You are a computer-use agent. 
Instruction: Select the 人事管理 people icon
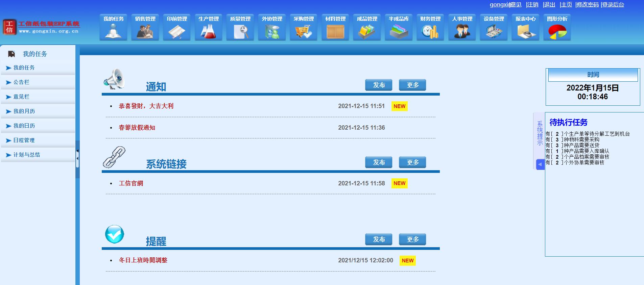(x=462, y=32)
